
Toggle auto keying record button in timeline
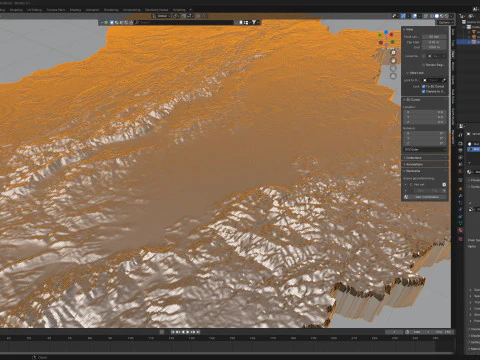pos(162,332)
